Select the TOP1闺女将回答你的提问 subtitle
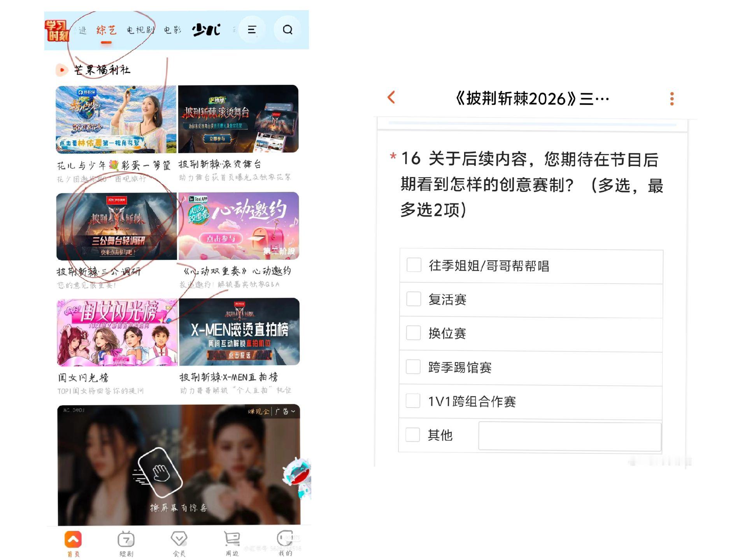This screenshot has width=747, height=560. click(101, 391)
